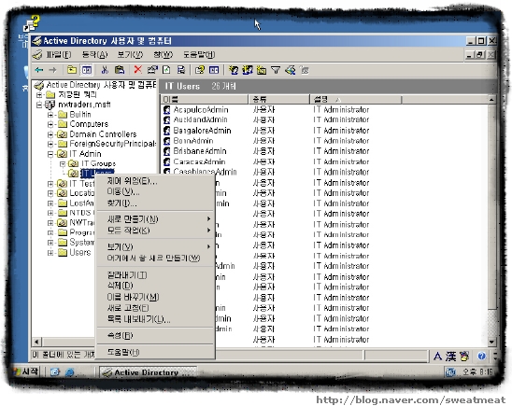Screen dimensions: 512x420
Task: Choose 이동(V)... in context menu
Action: tap(155, 191)
